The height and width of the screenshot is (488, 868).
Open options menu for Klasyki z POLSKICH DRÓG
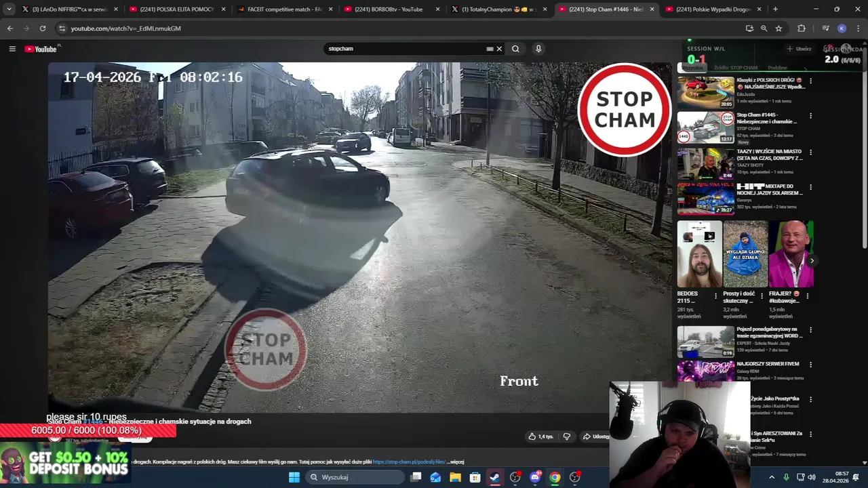click(810, 81)
